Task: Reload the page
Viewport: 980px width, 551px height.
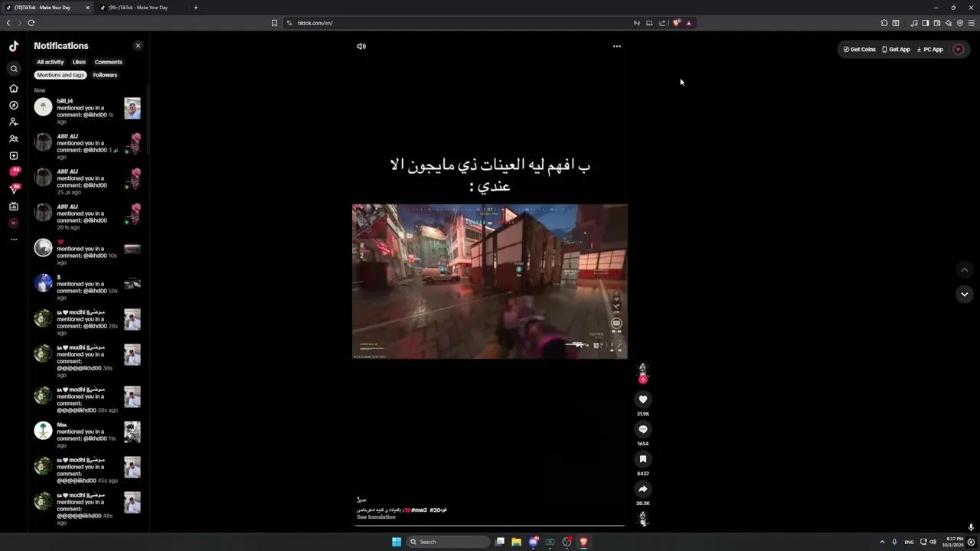Action: click(x=31, y=23)
